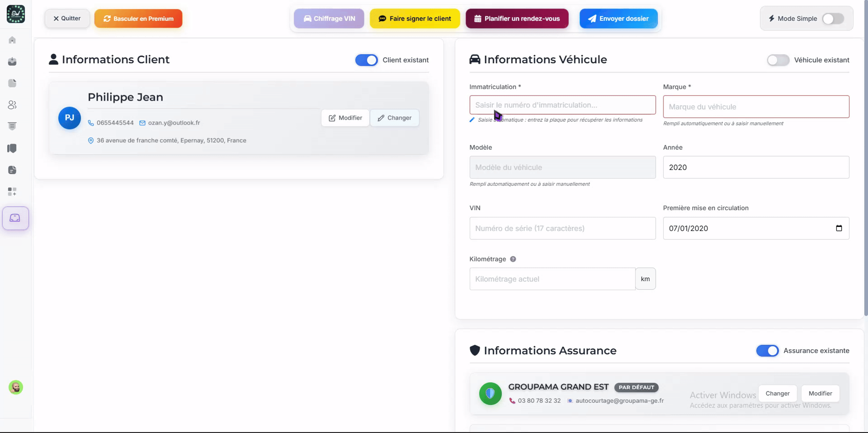Focus the Immatriculation input field
The height and width of the screenshot is (433, 868).
[x=563, y=105]
